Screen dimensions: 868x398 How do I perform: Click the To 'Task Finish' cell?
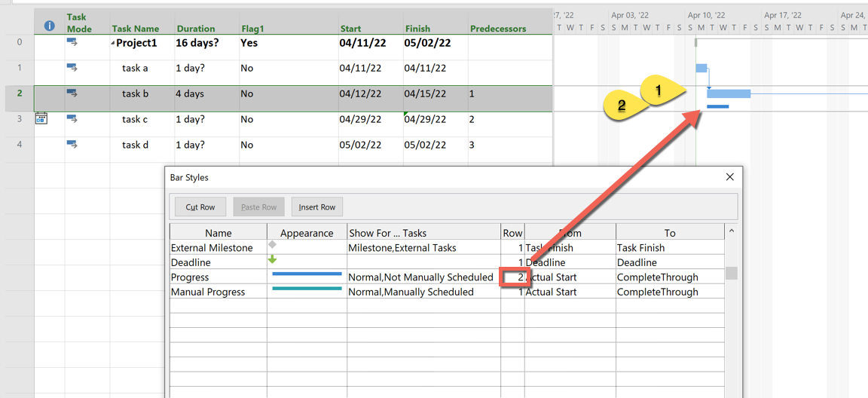tap(670, 248)
